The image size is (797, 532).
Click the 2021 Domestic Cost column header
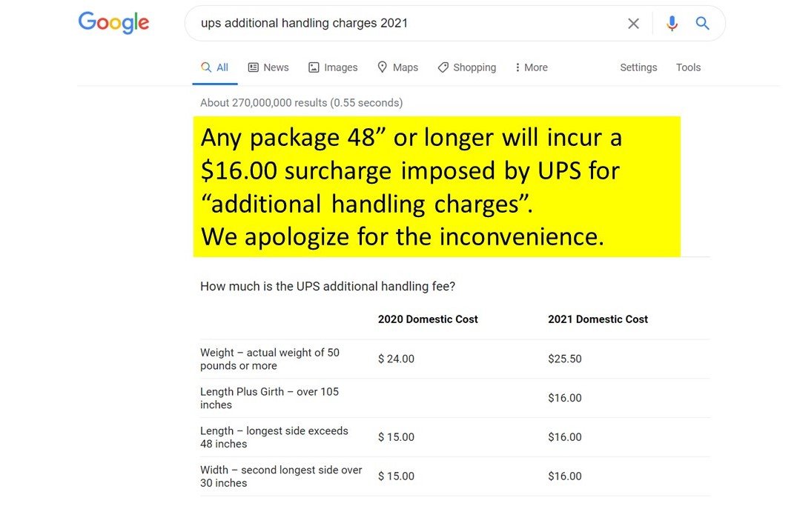point(598,319)
